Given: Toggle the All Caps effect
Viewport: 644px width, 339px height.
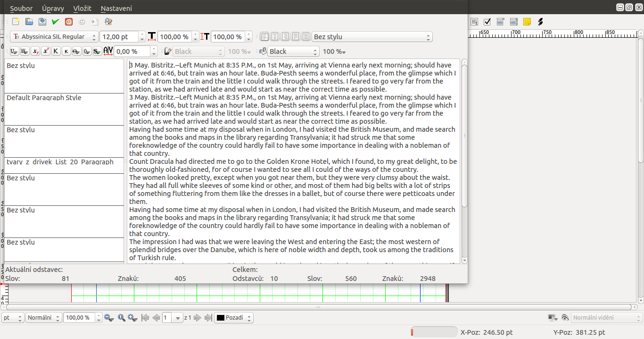Looking at the screenshot, I should point(56,51).
